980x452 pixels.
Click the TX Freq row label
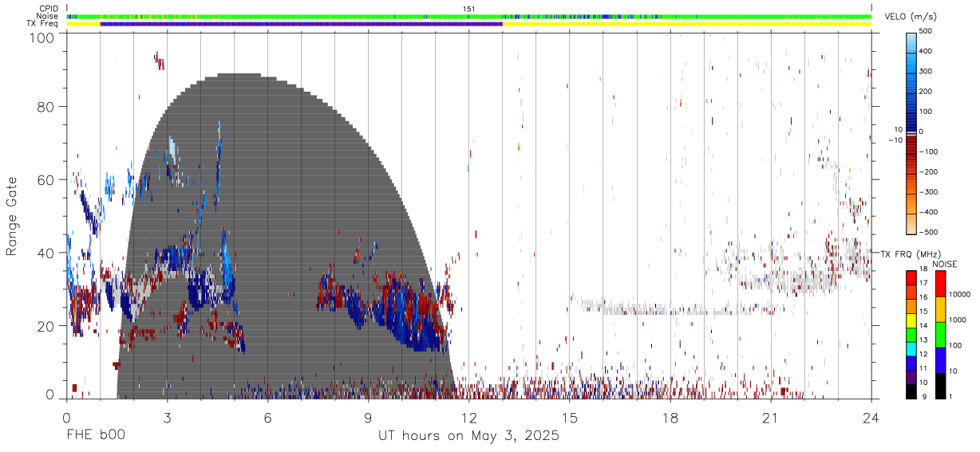pos(44,23)
